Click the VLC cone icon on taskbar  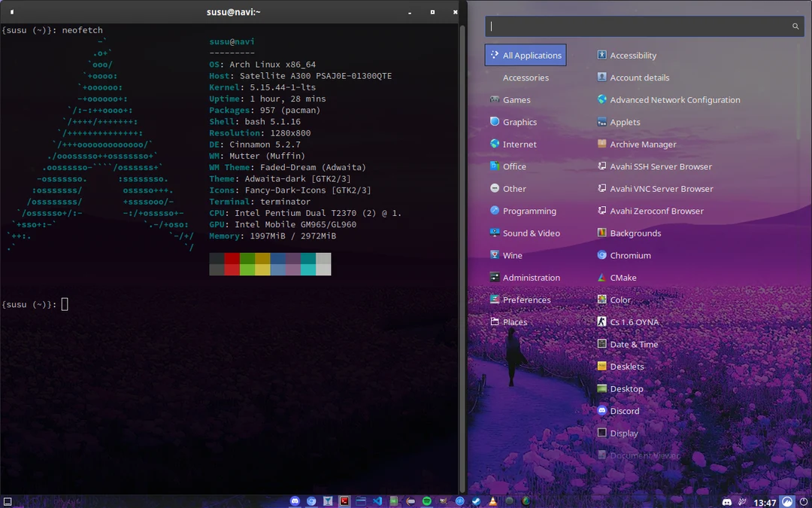(x=492, y=500)
